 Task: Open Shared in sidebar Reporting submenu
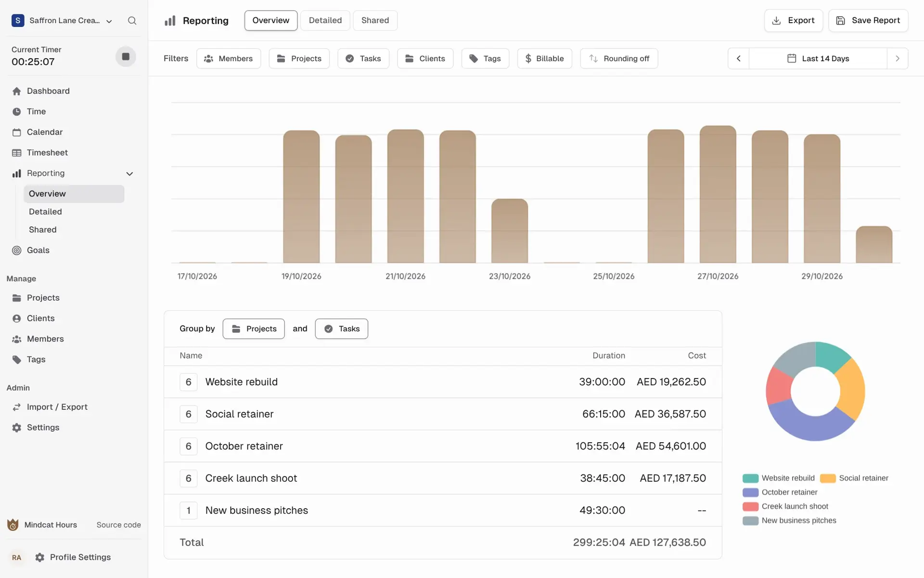74,230
